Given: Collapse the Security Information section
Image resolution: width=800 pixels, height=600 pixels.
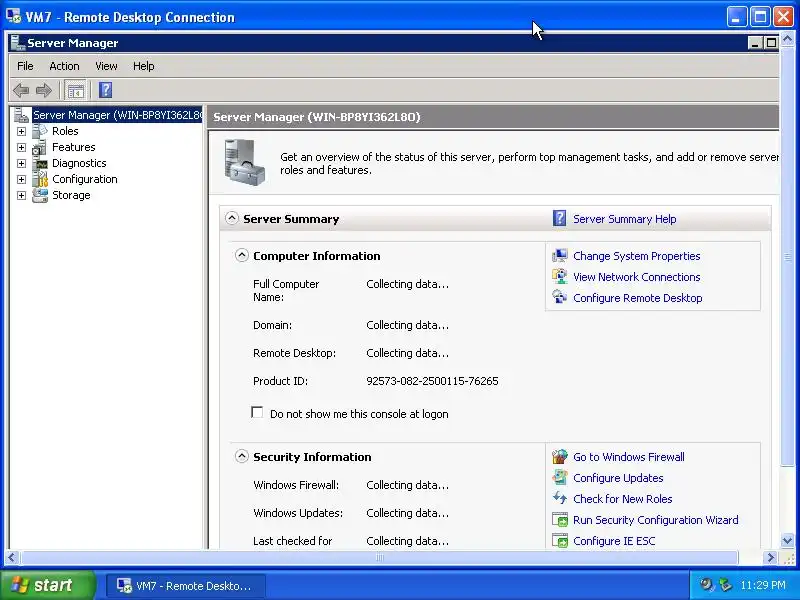Looking at the screenshot, I should 241,456.
